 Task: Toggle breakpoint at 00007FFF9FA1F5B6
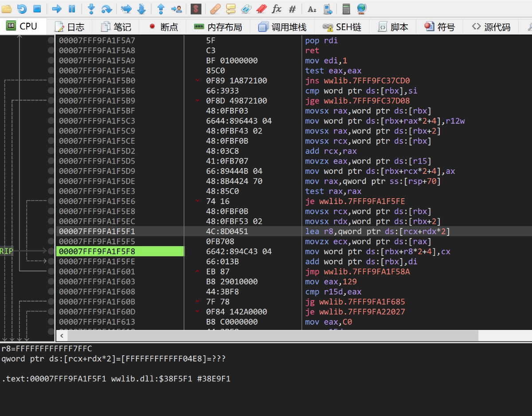click(x=51, y=90)
